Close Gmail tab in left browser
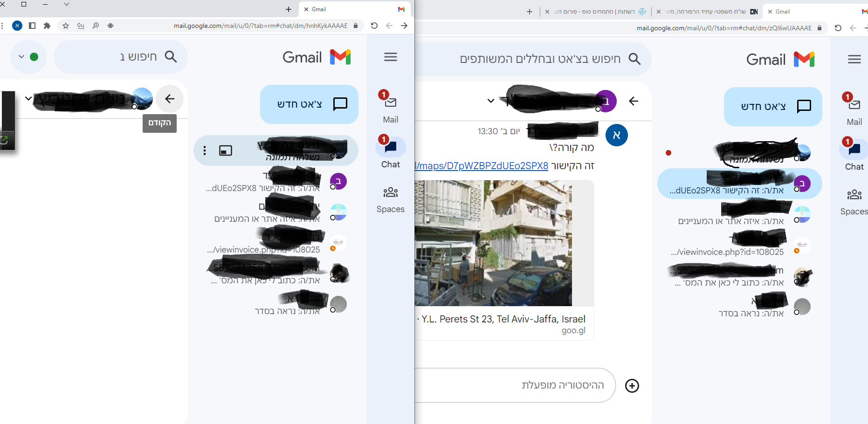868x424 pixels. pyautogui.click(x=306, y=9)
